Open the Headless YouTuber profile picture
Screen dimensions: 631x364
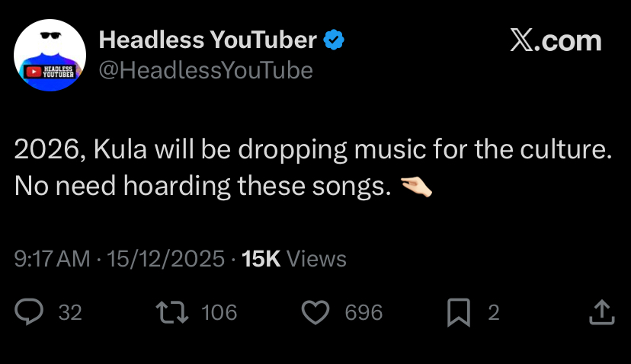tap(50, 56)
